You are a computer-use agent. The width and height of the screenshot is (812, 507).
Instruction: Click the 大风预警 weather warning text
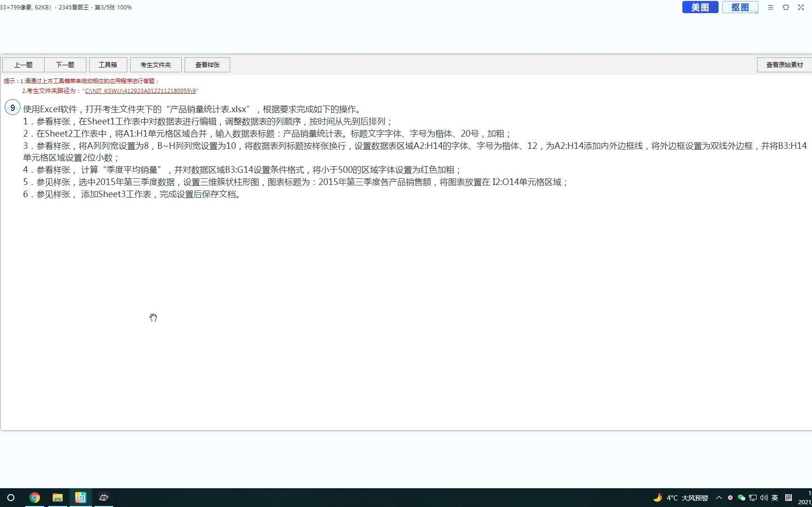[695, 498]
